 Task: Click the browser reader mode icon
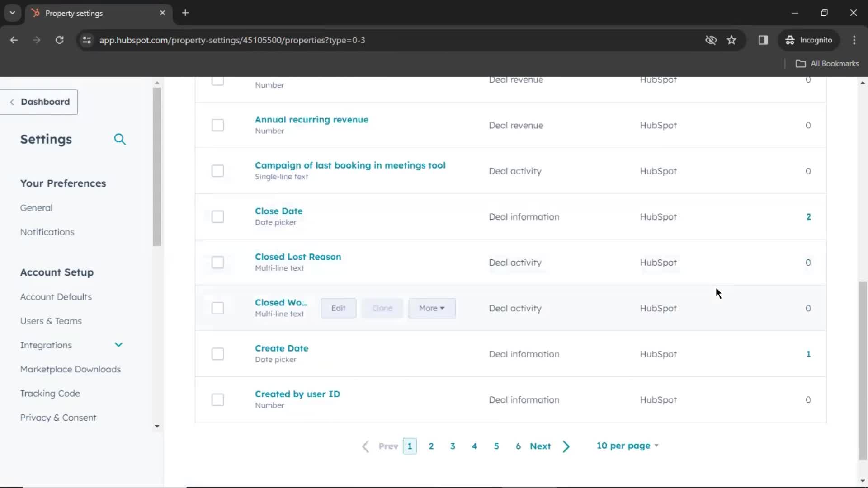764,40
